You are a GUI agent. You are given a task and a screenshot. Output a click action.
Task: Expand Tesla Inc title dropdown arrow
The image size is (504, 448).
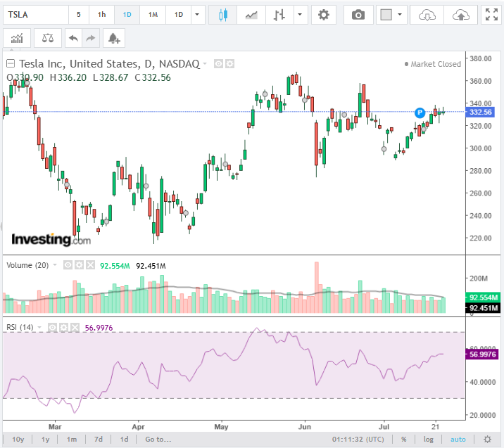pos(205,64)
